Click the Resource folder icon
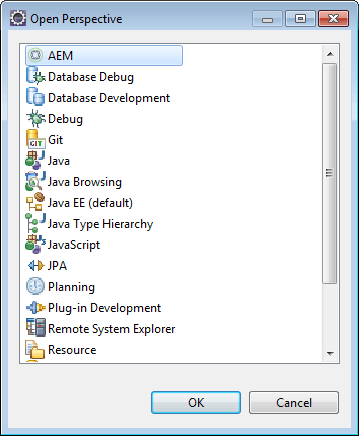 [35, 349]
